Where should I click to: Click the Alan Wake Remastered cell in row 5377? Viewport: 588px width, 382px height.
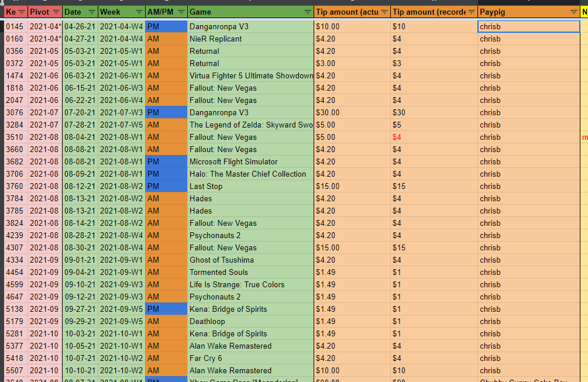click(250, 346)
